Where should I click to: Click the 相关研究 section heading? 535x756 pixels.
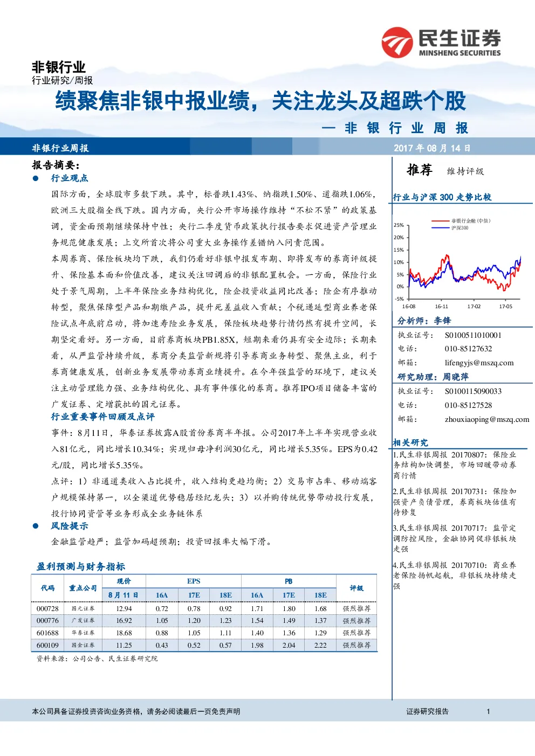tap(410, 442)
